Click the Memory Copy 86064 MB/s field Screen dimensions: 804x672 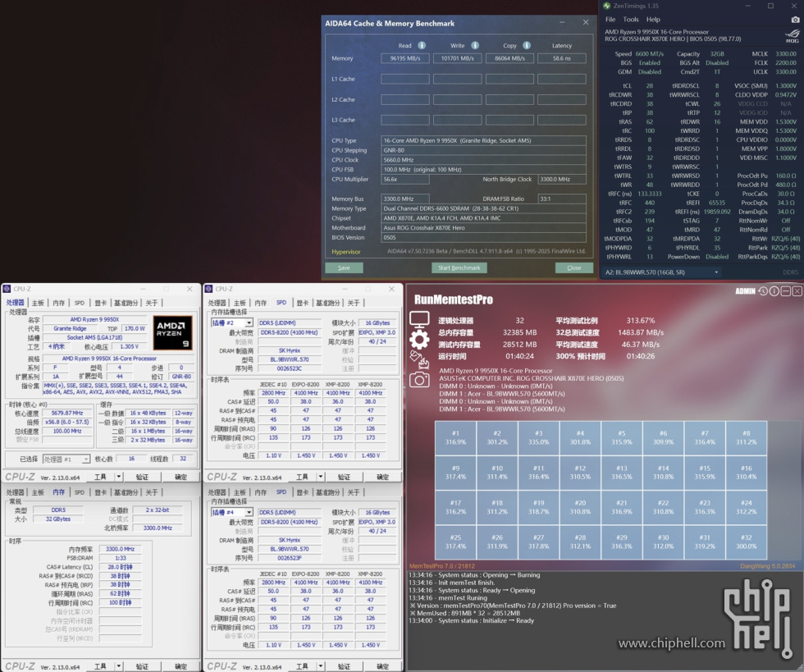[509, 58]
